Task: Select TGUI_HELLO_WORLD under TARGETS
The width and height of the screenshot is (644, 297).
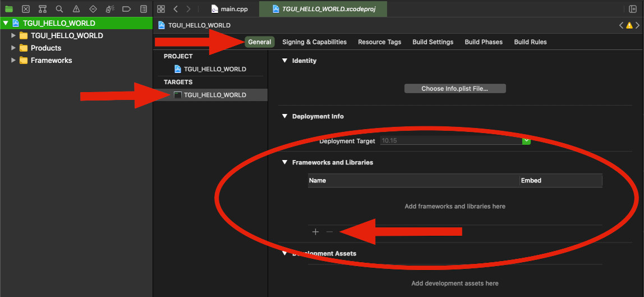Action: [210, 95]
